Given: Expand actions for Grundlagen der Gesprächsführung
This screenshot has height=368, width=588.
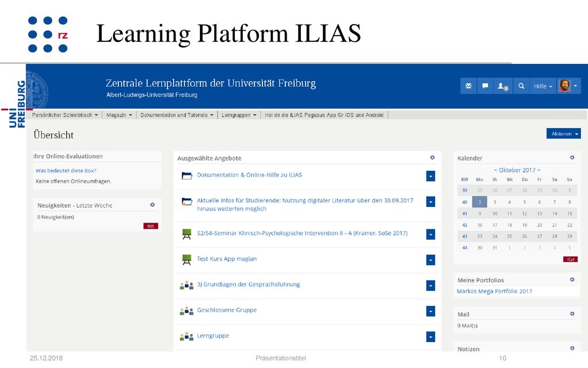Looking at the screenshot, I should click(x=431, y=286).
